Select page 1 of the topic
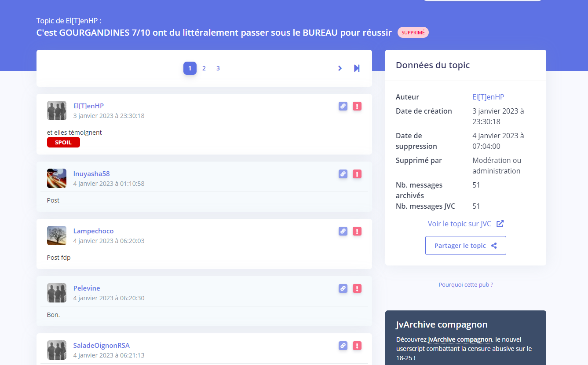Image resolution: width=588 pixels, height=365 pixels. point(190,68)
